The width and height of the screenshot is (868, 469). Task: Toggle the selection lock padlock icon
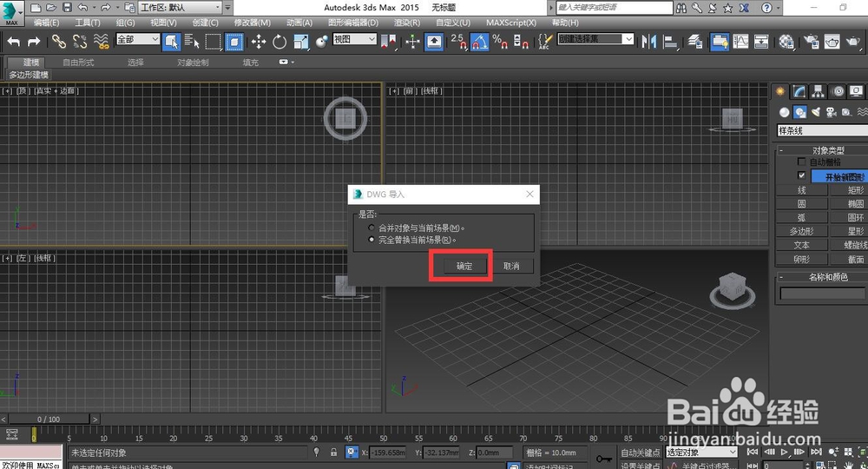coord(334,452)
